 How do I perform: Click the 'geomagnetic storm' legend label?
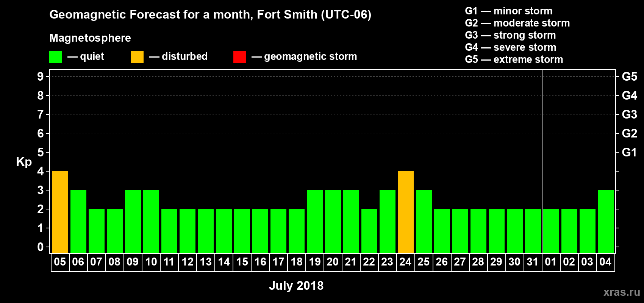coord(311,57)
